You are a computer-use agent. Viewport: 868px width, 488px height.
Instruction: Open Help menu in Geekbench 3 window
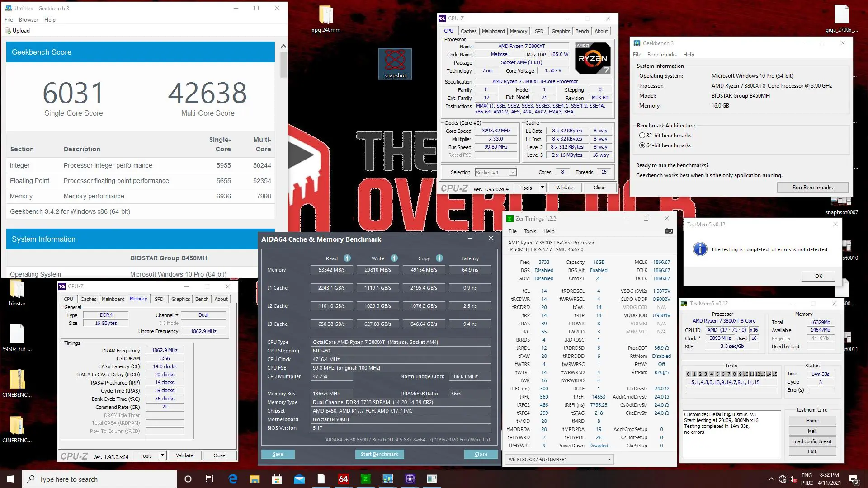pos(689,55)
